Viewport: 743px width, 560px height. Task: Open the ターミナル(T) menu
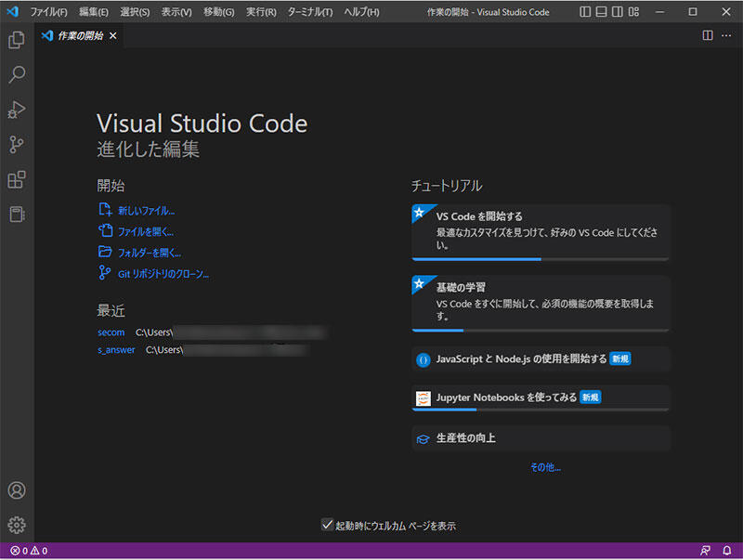click(x=310, y=12)
